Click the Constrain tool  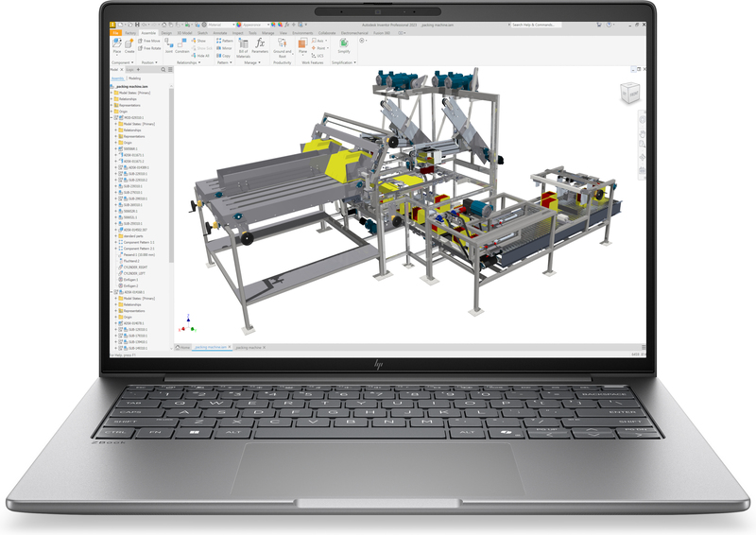(x=181, y=46)
